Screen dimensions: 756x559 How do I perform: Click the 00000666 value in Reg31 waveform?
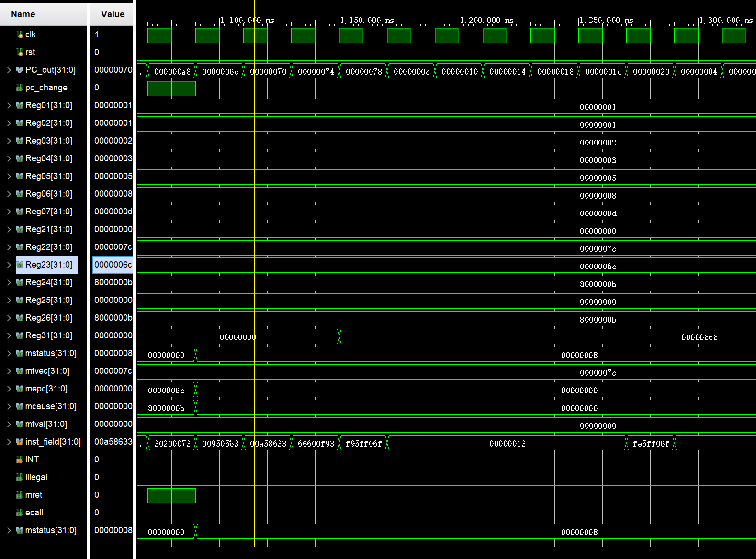[699, 337]
